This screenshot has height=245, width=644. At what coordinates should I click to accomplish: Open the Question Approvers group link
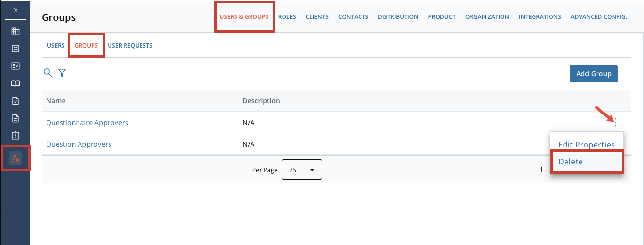79,144
